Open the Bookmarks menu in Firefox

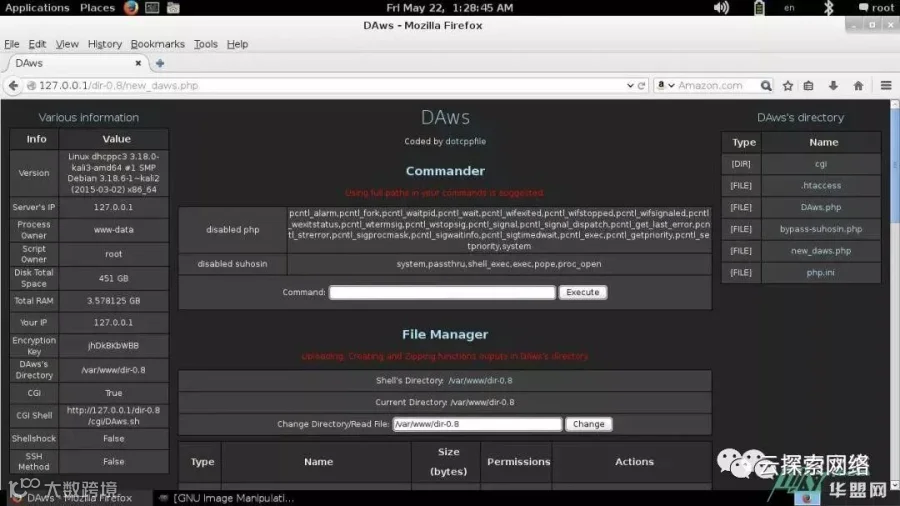click(x=157, y=44)
